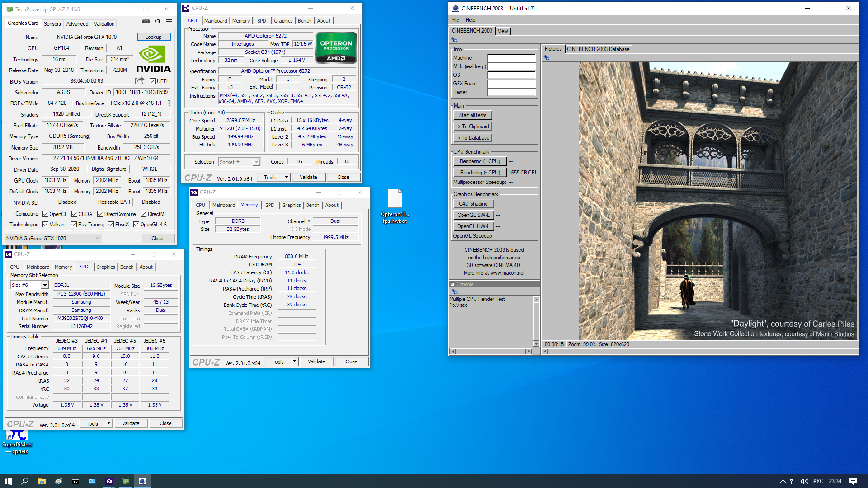Viewport: 868px width, 488px height.
Task: Click Tester input field in Cinebench
Action: (511, 92)
